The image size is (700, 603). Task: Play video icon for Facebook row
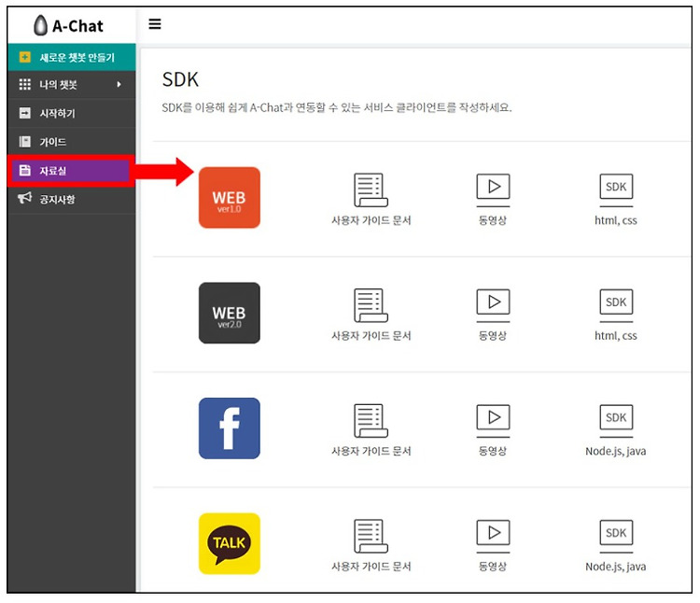point(494,420)
